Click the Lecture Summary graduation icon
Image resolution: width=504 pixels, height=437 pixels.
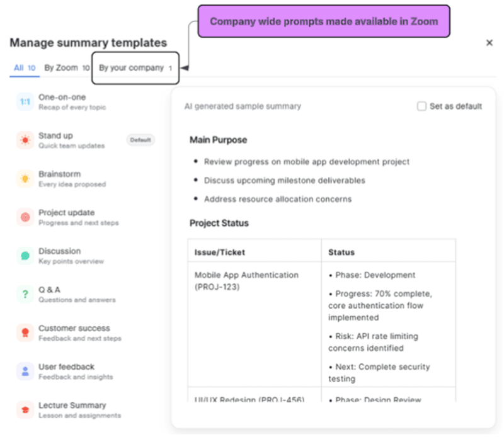(23, 409)
